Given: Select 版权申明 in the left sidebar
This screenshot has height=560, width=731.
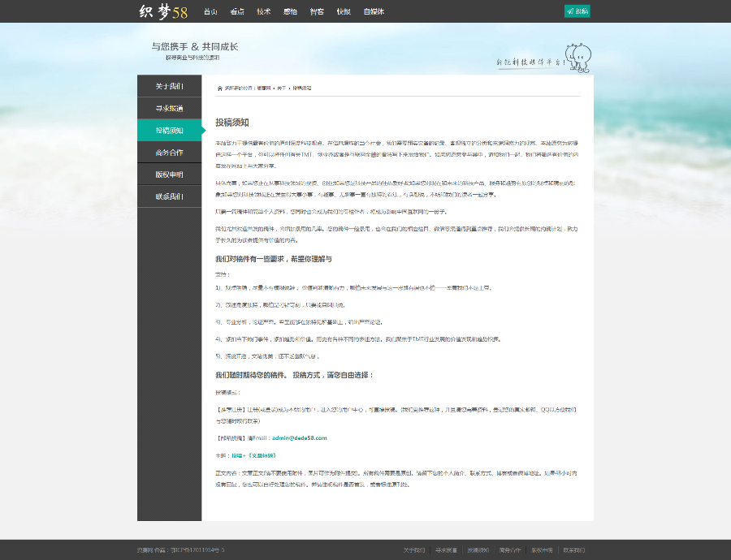Looking at the screenshot, I should click(x=169, y=174).
